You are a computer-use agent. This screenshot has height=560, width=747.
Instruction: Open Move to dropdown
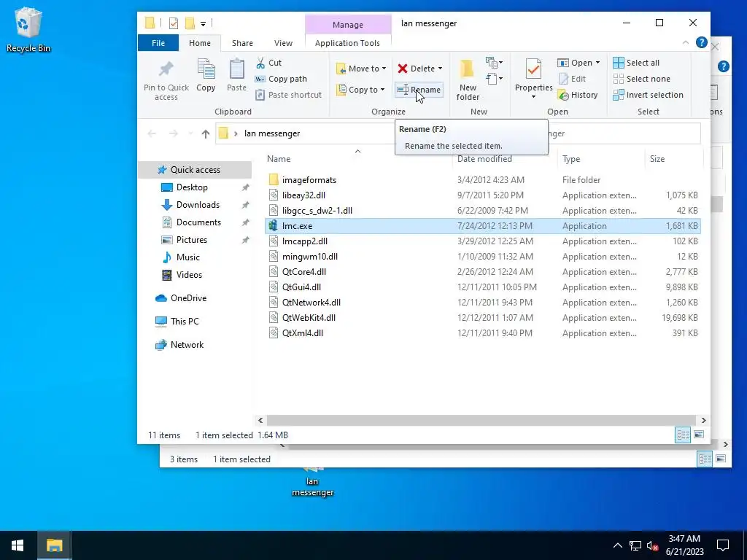[x=361, y=69]
